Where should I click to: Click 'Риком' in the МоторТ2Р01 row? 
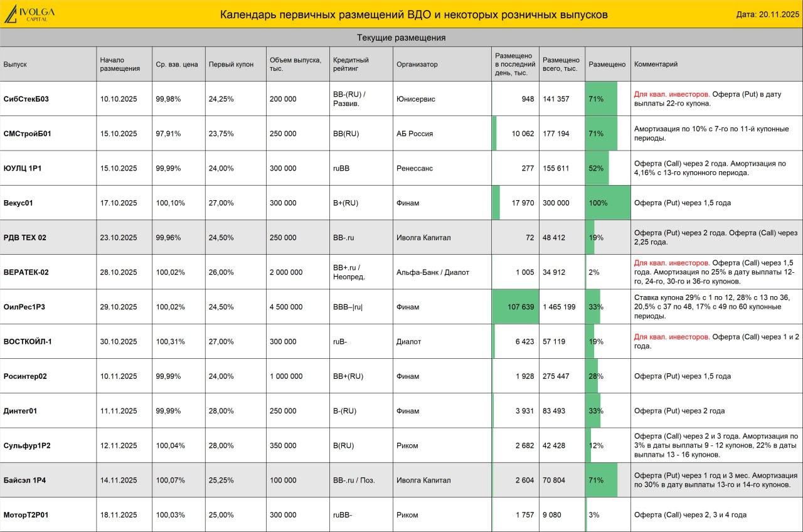pyautogui.click(x=407, y=515)
